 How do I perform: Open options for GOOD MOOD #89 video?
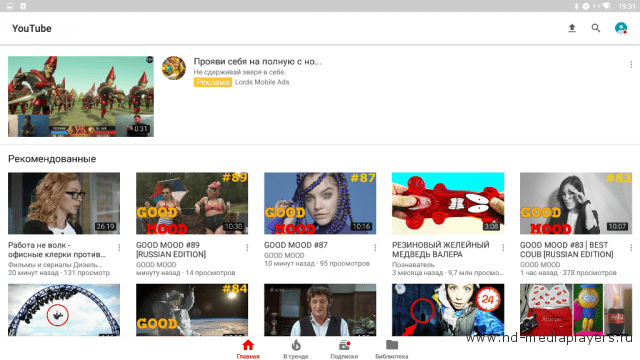tap(247, 248)
